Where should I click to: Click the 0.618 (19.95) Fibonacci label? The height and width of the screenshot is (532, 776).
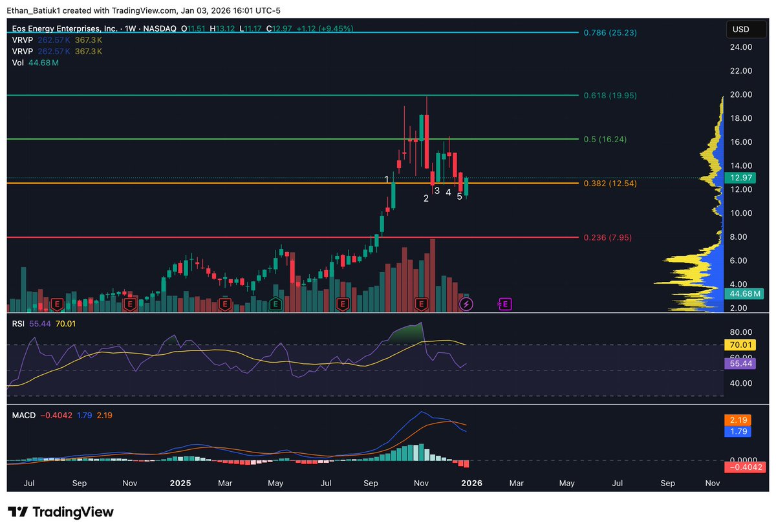tap(610, 95)
